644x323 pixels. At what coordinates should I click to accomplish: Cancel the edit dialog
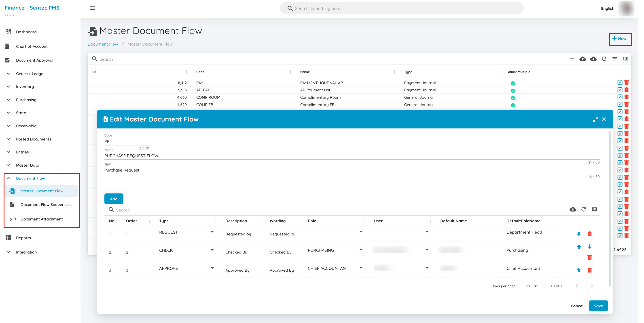[x=577, y=306]
